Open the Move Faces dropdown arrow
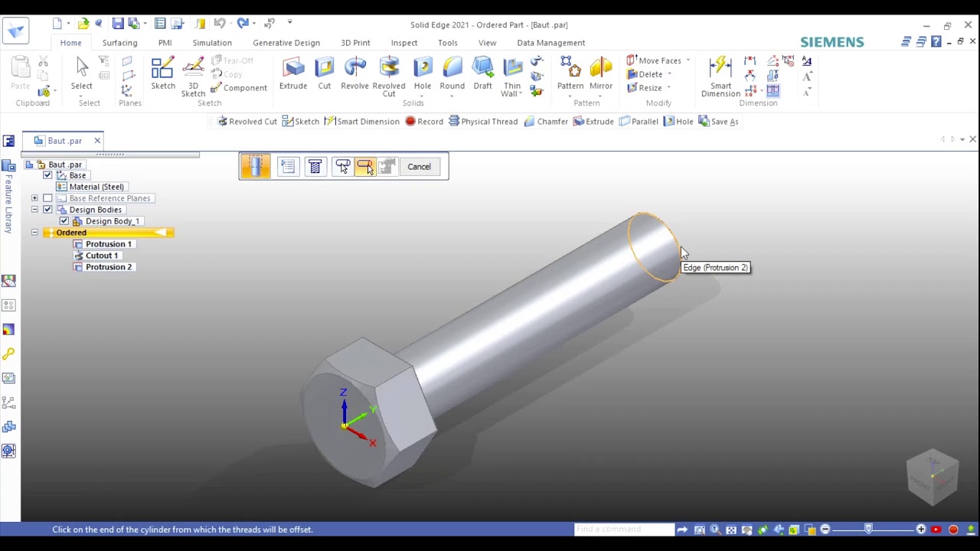980x551 pixels. pyautogui.click(x=688, y=60)
